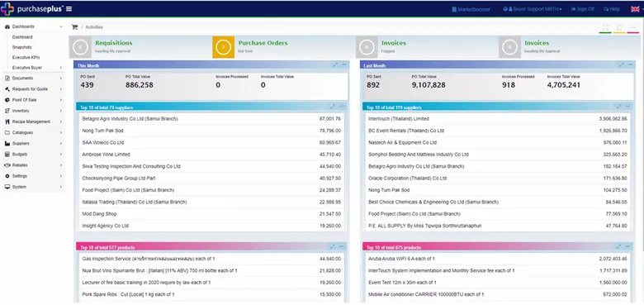Open Betagro Agro Industry supplier row this month
The width and height of the screenshot is (644, 305).
pyautogui.click(x=211, y=119)
